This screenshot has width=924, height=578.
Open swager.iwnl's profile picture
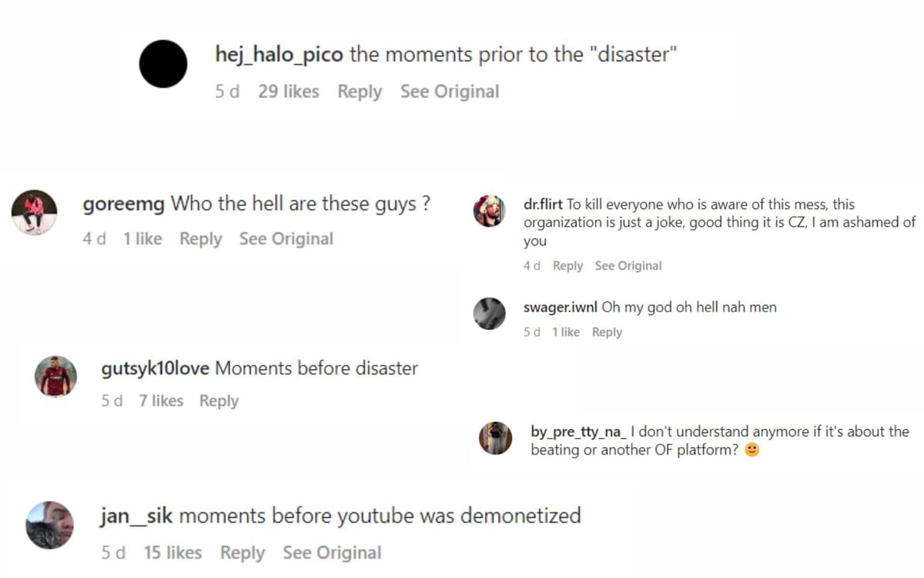pyautogui.click(x=489, y=314)
